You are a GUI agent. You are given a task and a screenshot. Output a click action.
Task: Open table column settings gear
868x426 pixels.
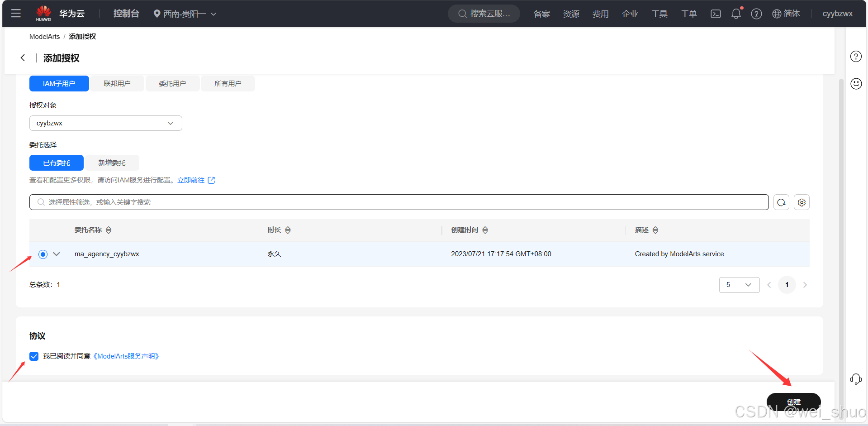pyautogui.click(x=802, y=202)
